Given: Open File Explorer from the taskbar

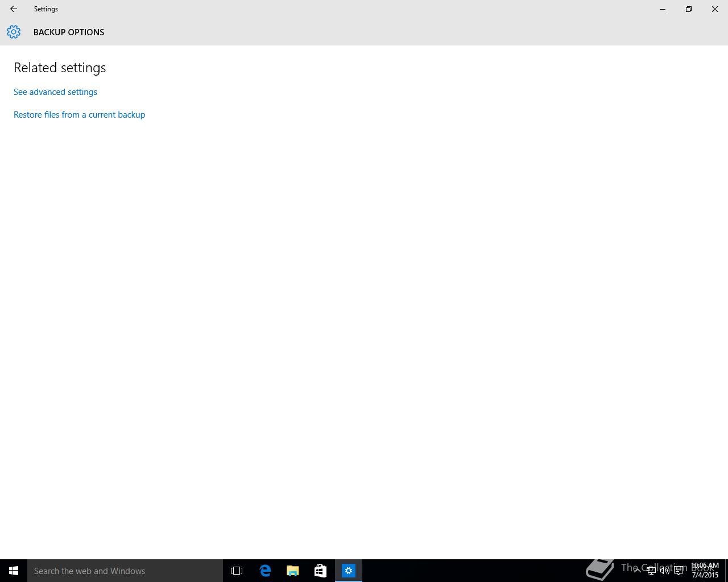Looking at the screenshot, I should click(293, 571).
